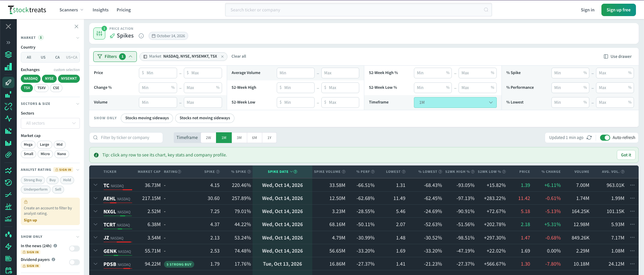The width and height of the screenshot is (644, 275).
Task: Enable the CSE exchange chip
Action: (56, 88)
